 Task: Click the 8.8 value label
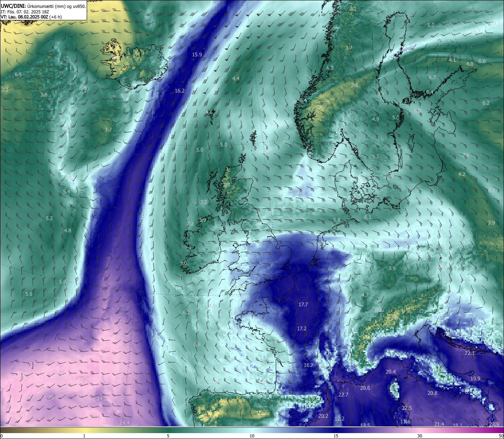click(83, 88)
